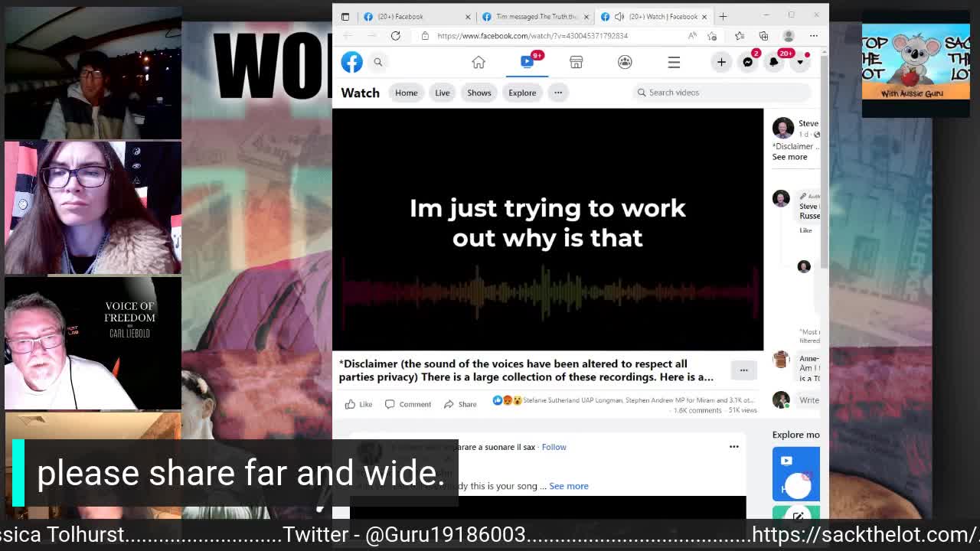Mute the Watch tab via its speaker icon
980x551 pixels.
click(619, 16)
